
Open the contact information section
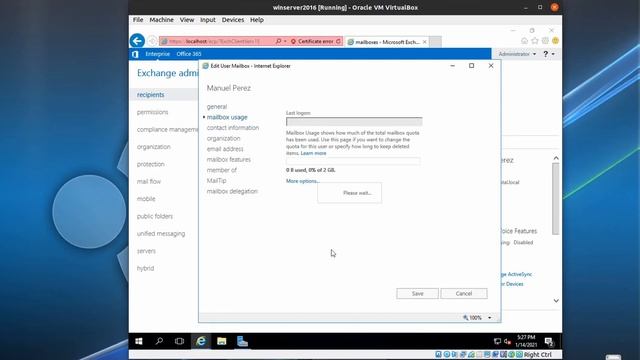(x=233, y=128)
